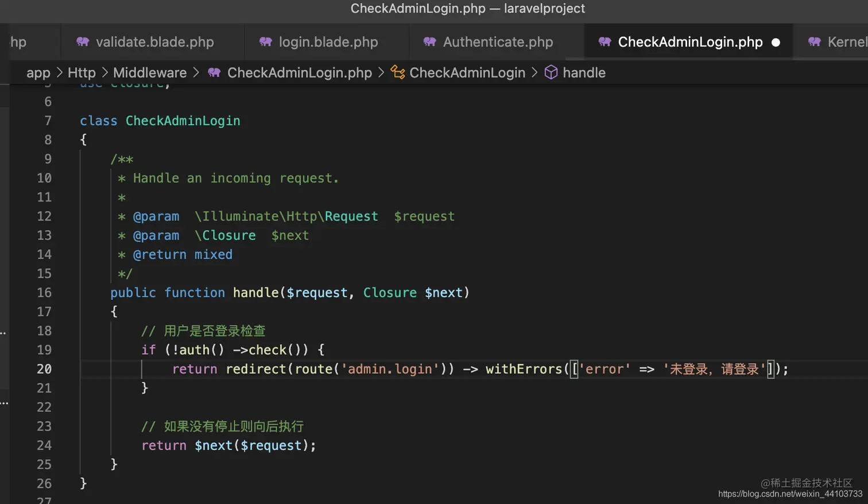Viewport: 868px width, 504px height.
Task: Click the PHP icon on Kernel tab
Action: 814,42
